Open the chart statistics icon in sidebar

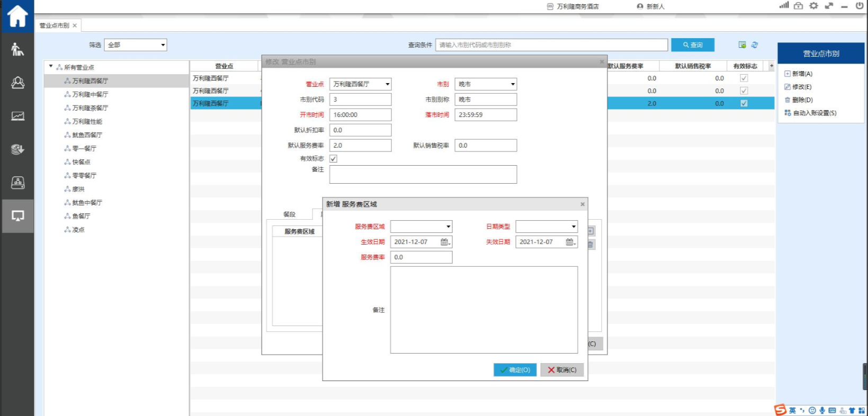pos(17,116)
